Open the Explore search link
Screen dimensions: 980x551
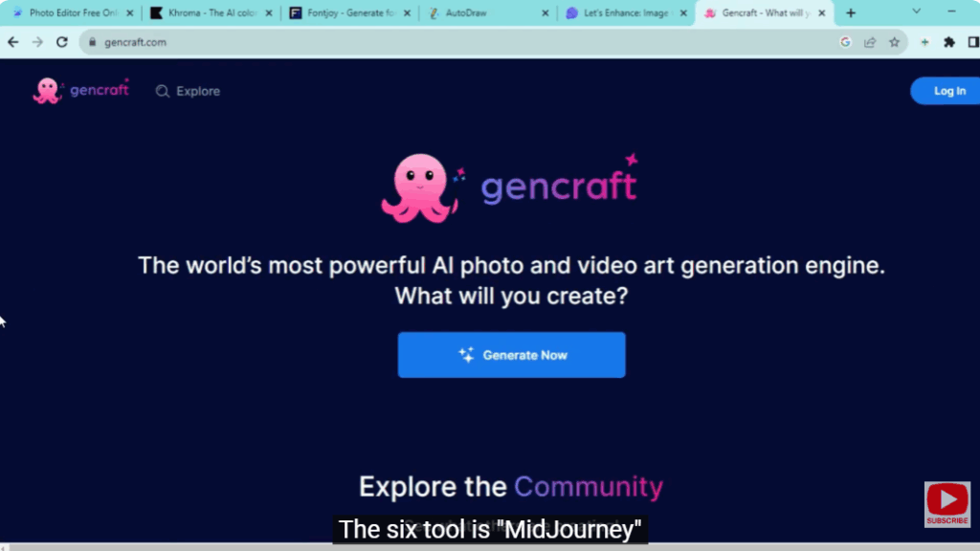189,92
